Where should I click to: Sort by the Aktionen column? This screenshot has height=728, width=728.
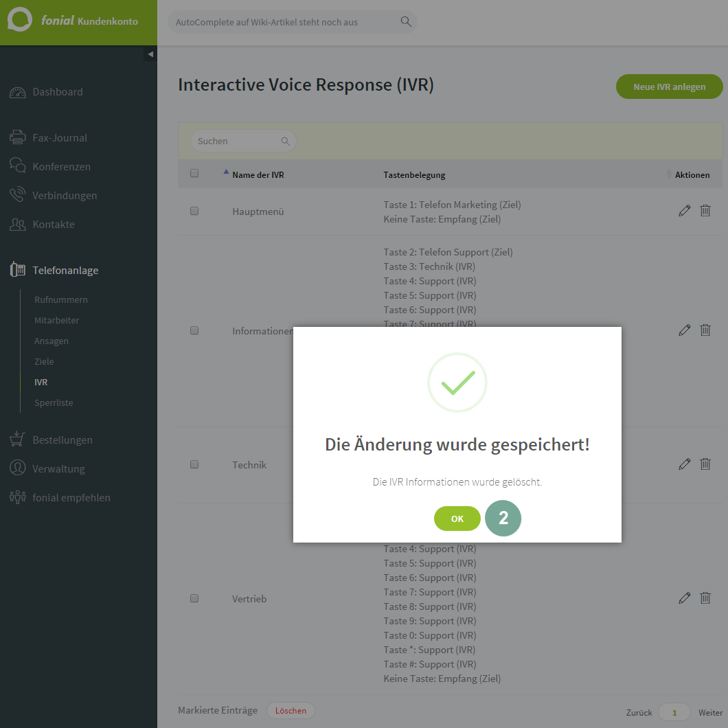coord(692,175)
